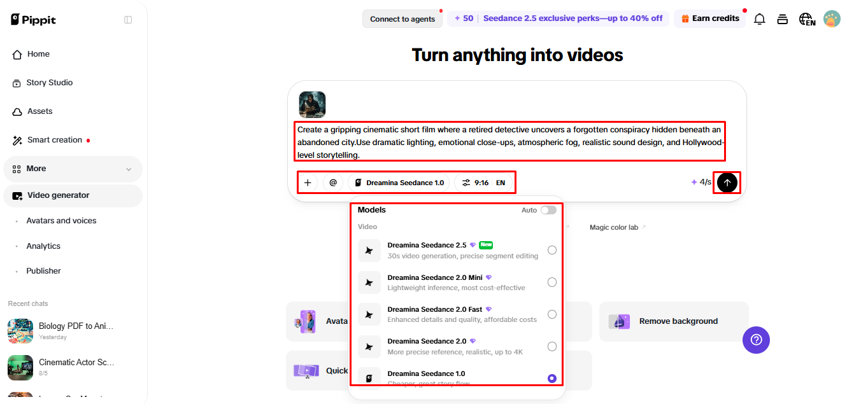Select the Dreamina Seedance 2.0 Fast radio button
The width and height of the screenshot is (868, 404).
click(552, 314)
